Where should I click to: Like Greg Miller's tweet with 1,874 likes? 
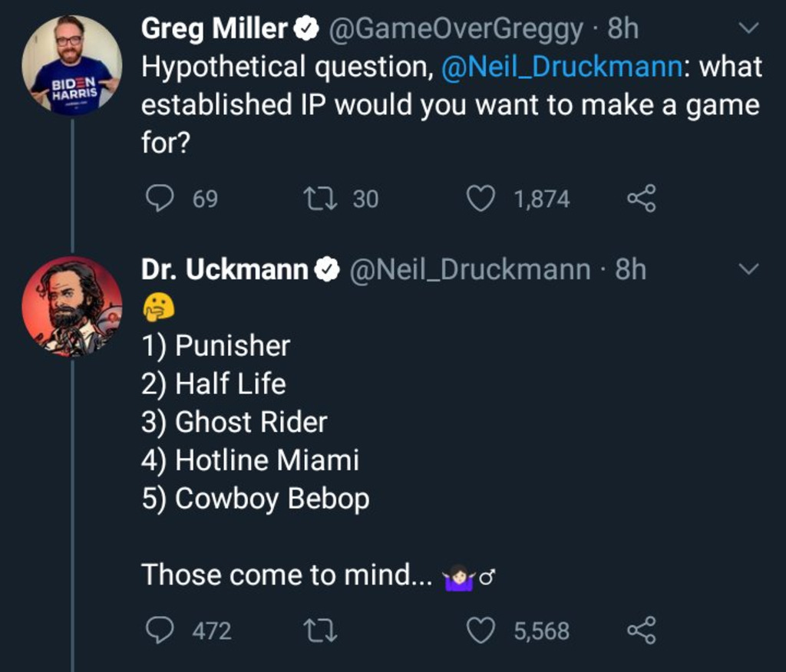481,199
